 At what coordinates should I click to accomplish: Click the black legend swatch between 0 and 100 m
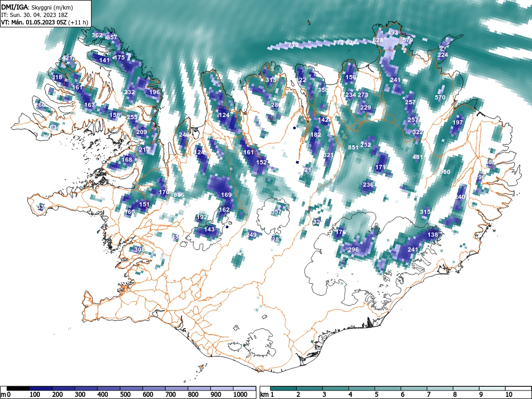pyautogui.click(x=18, y=388)
